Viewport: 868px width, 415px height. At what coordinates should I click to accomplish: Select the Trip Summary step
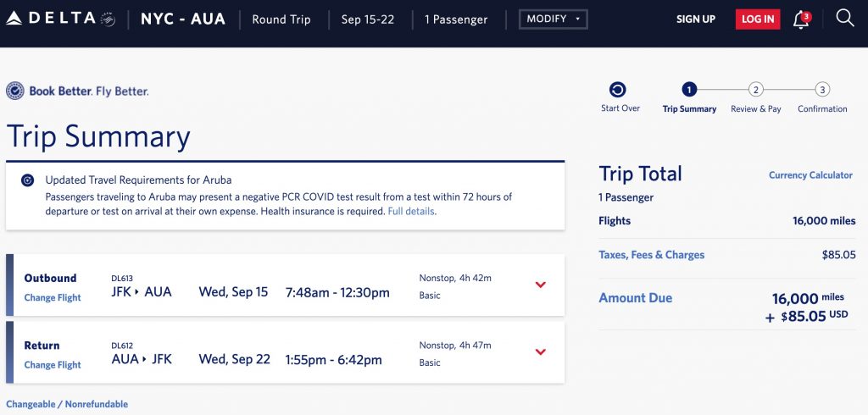[689, 90]
